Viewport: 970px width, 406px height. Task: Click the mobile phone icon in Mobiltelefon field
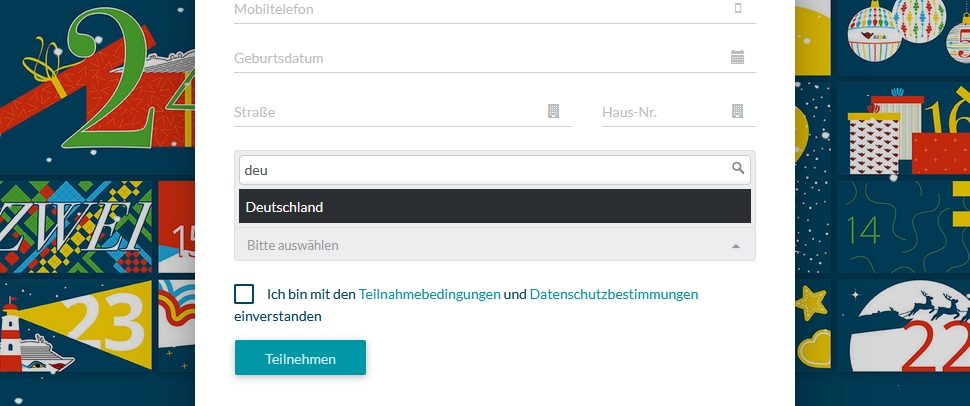739,8
